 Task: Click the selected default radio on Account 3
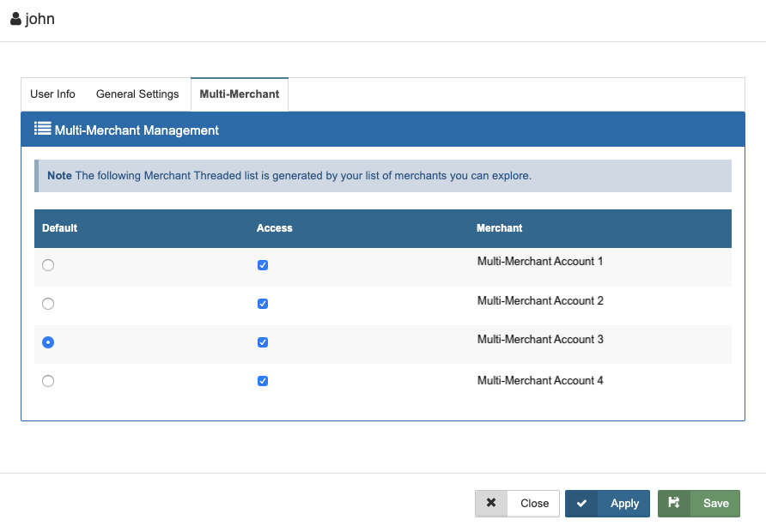(x=48, y=342)
